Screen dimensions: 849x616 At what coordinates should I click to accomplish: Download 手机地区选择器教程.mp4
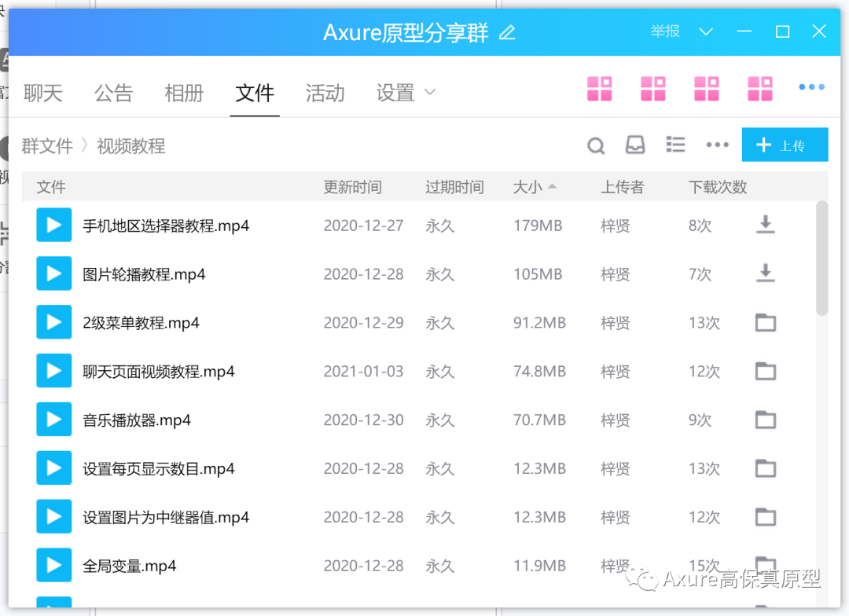click(x=765, y=225)
